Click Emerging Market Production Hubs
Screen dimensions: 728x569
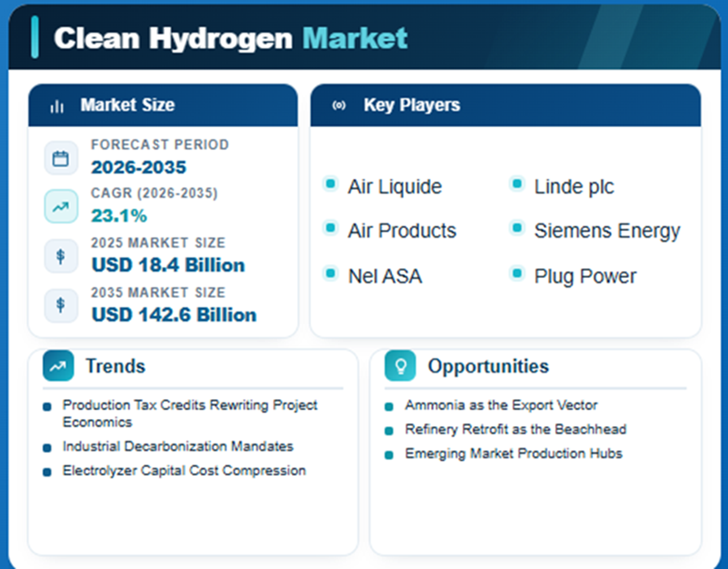(x=514, y=453)
